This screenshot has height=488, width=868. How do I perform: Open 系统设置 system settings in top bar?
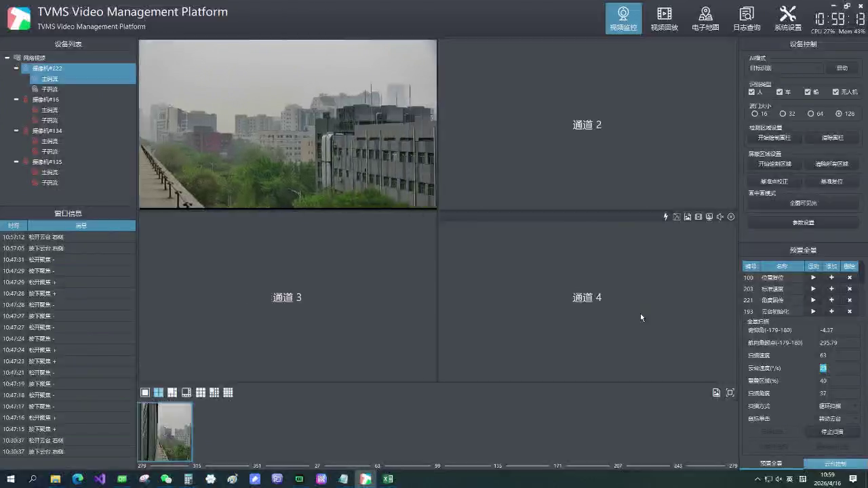[788, 18]
